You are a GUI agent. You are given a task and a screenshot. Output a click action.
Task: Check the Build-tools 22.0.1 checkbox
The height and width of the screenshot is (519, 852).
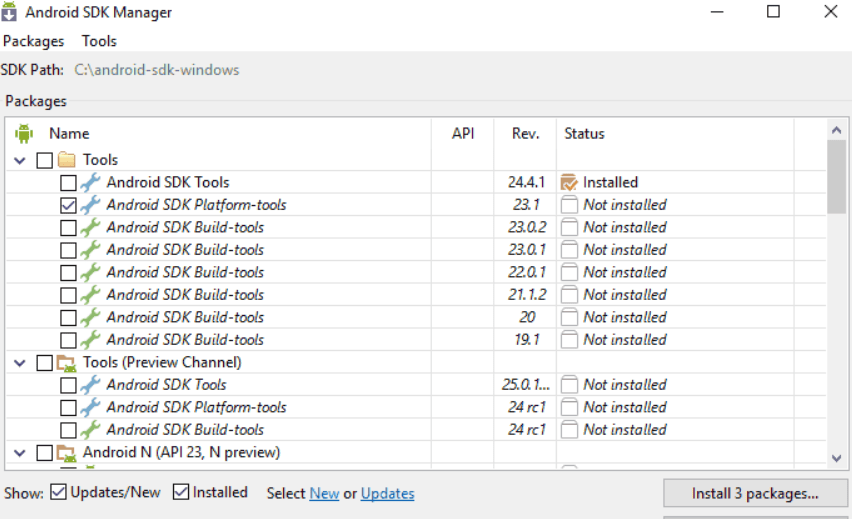[68, 272]
